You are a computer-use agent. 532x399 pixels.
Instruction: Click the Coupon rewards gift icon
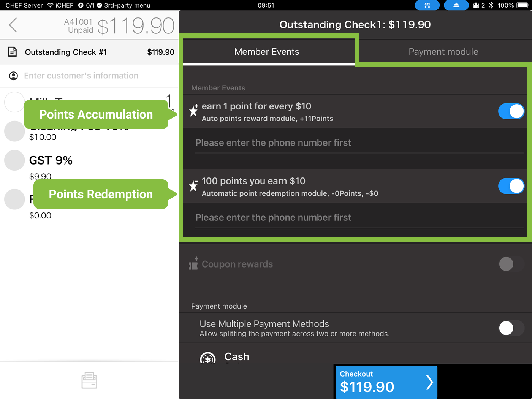click(193, 264)
